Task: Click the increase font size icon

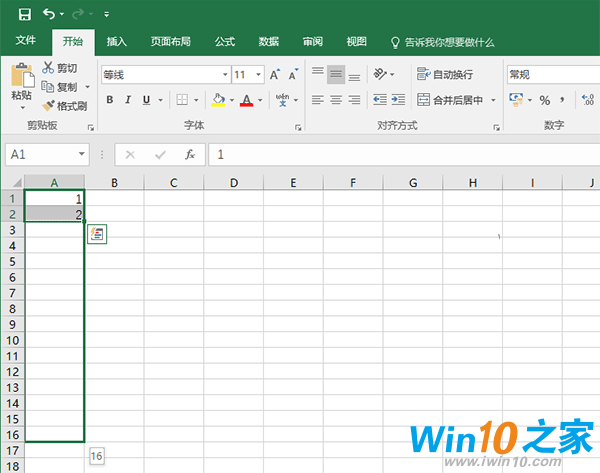Action: pos(275,75)
